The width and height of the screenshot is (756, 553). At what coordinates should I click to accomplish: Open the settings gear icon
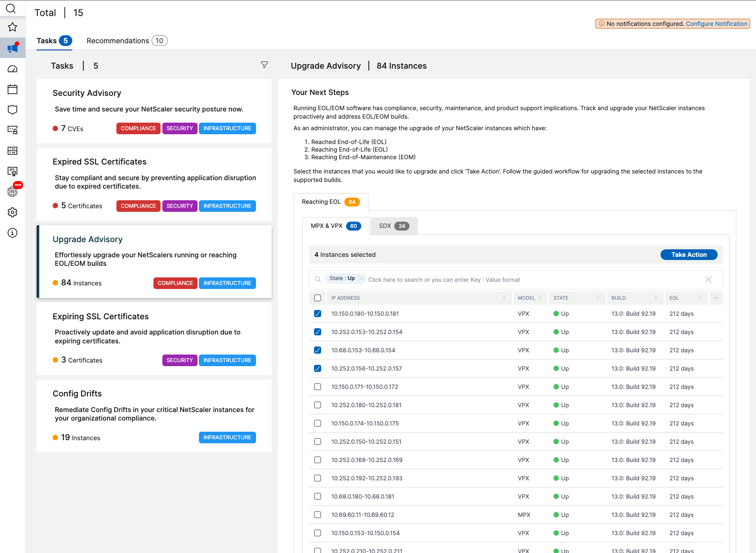pyautogui.click(x=12, y=212)
